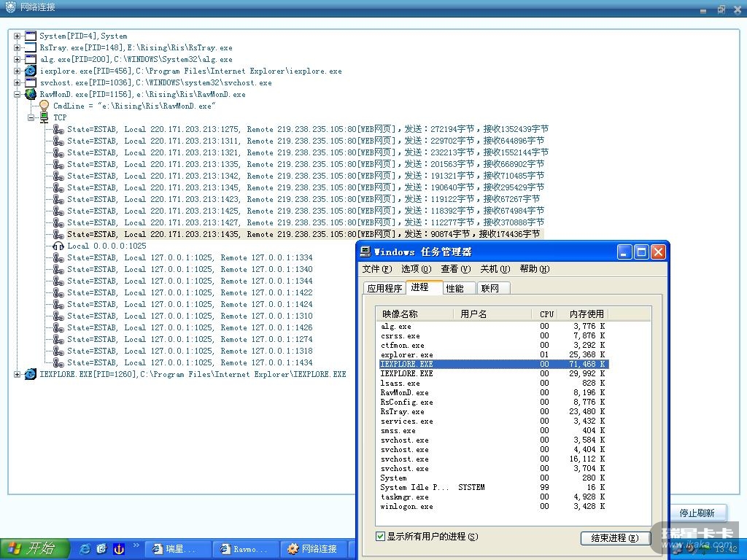Click the anchor icon in quick launch
Screen dimensions: 747x560
(x=119, y=548)
